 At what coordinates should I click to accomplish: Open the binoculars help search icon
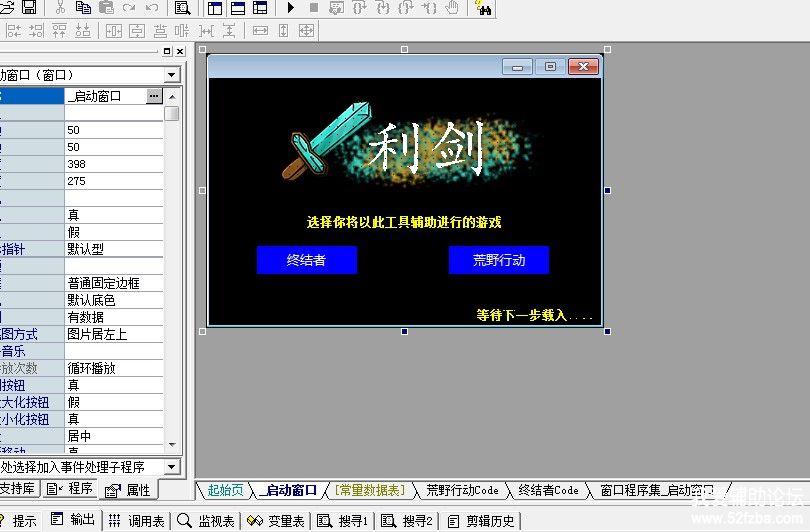pyautogui.click(x=482, y=8)
